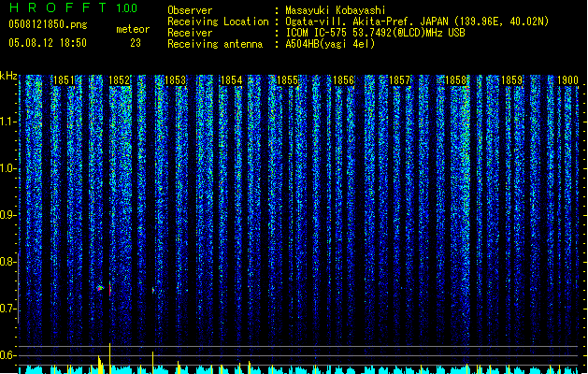Click the 0.7 kHz axis label
Viewport: 588px width, 374px height.
(x=7, y=309)
